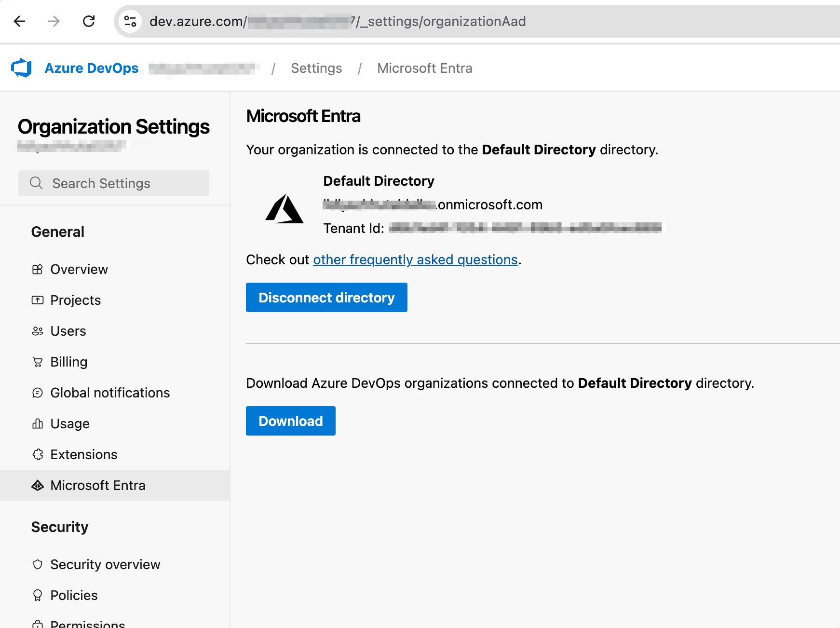Click the Overview icon in sidebar
The height and width of the screenshot is (628, 840).
tap(38, 270)
